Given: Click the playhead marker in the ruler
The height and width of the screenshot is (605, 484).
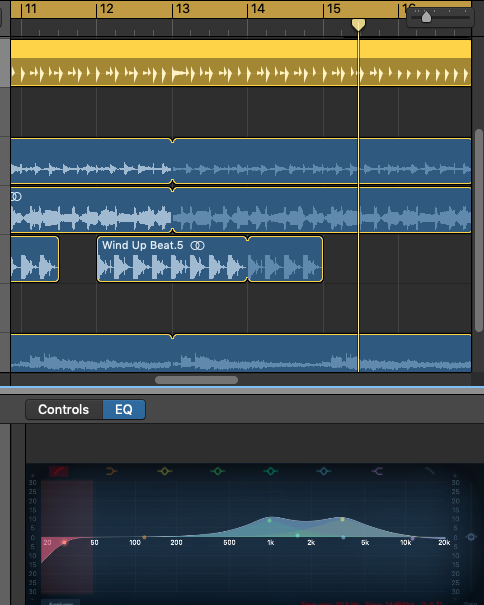Looking at the screenshot, I should pos(358,25).
